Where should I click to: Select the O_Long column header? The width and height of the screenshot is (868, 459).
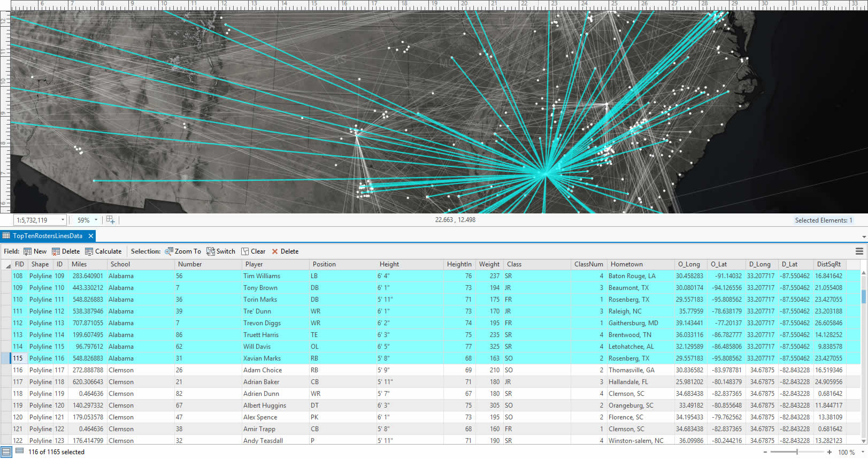coord(689,264)
